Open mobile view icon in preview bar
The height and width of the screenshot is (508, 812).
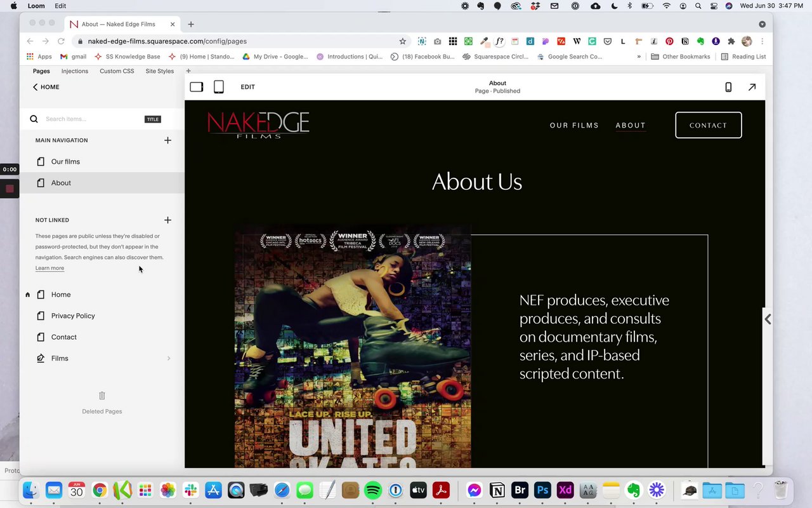click(x=728, y=87)
